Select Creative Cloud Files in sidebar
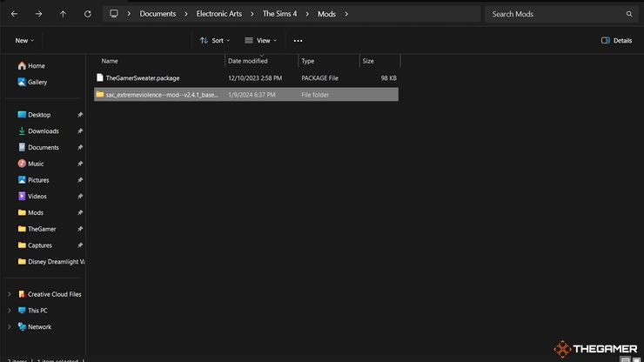This screenshot has height=362, width=644. click(x=50, y=294)
